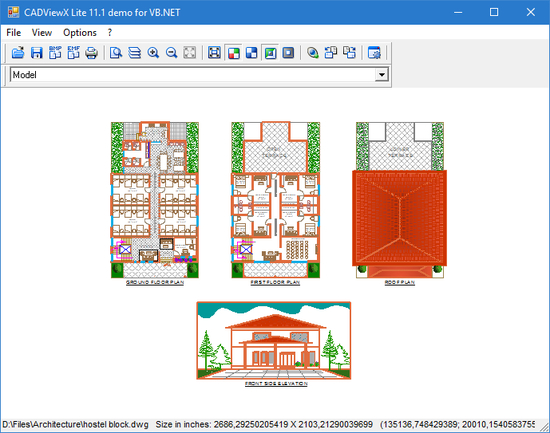The image size is (550, 433).
Task: Click the front side elevation drawing
Action: pyautogui.click(x=274, y=340)
